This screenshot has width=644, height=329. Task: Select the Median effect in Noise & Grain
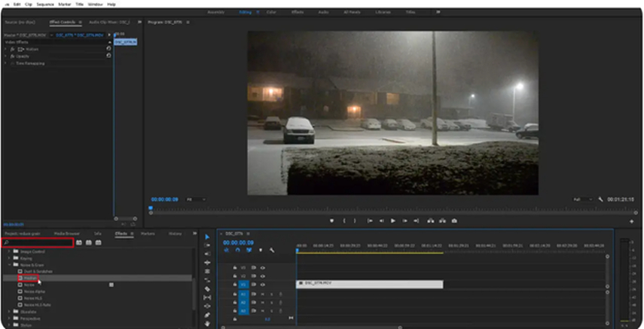coord(29,278)
